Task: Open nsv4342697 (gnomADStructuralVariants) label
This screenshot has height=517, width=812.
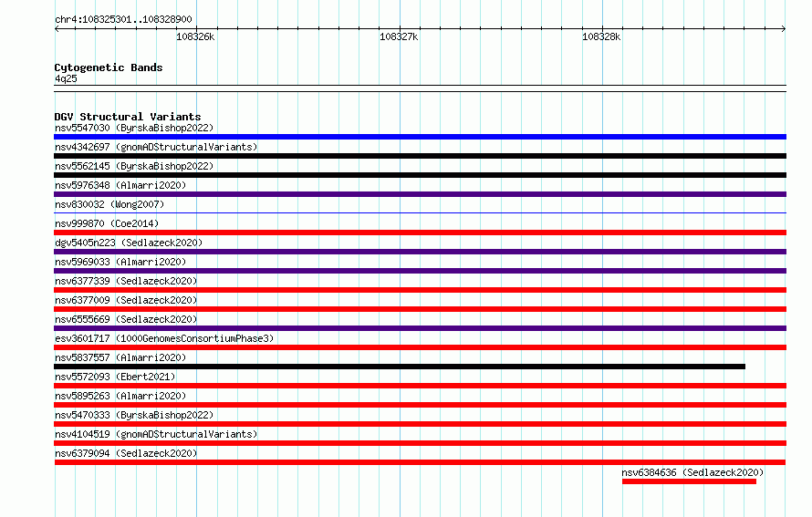Action: (156, 147)
